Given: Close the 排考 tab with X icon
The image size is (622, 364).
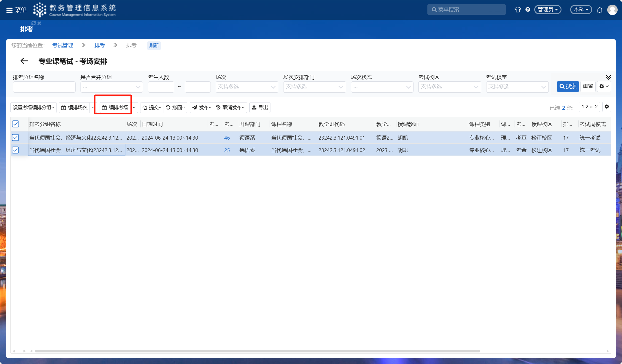Looking at the screenshot, I should [x=39, y=23].
